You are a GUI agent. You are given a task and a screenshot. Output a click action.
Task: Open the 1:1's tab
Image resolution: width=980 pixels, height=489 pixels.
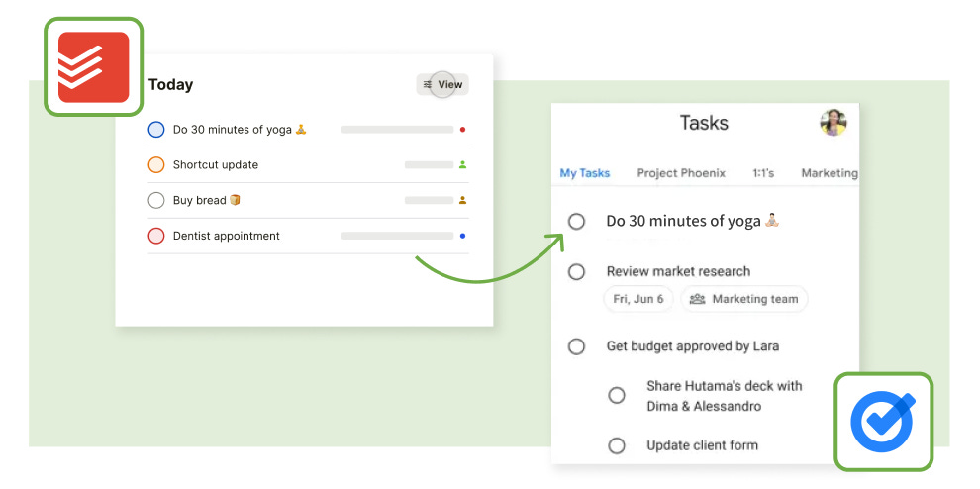[x=763, y=173]
